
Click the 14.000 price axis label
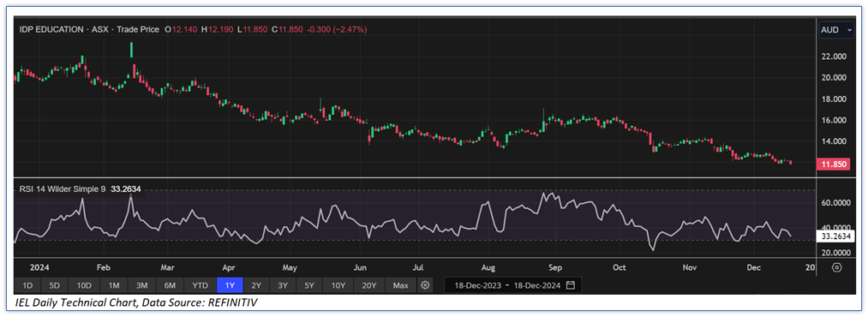(x=834, y=141)
